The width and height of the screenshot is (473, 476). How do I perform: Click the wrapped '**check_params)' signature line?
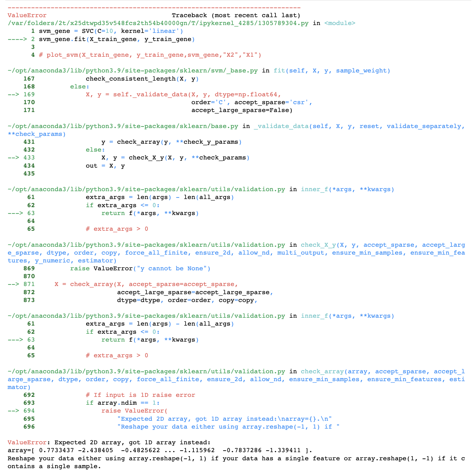click(x=37, y=134)
